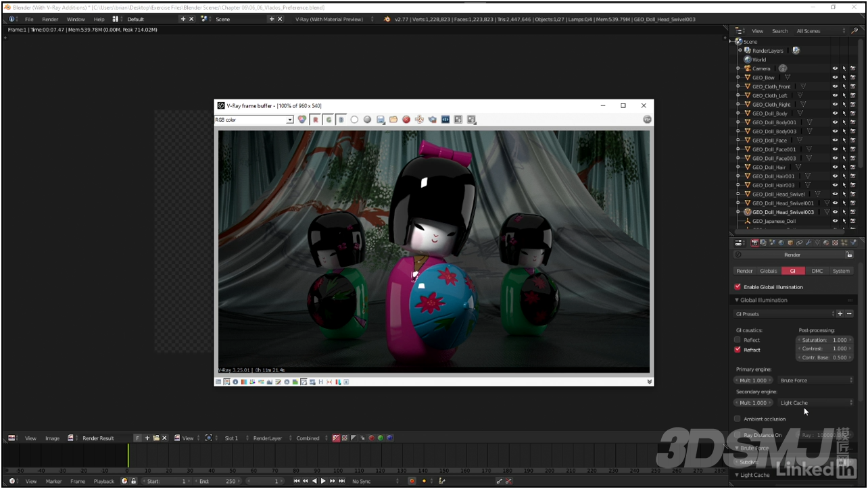Toggle selectability arrow for GEO_Cloth_Front
The height and width of the screenshot is (489, 868).
844,86
